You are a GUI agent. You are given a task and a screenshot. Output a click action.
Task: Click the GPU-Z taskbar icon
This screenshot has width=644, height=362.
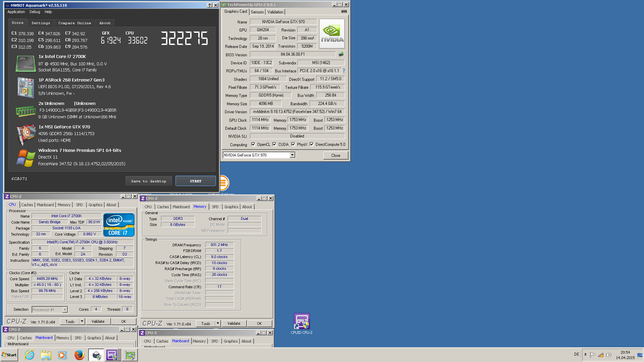(130, 355)
